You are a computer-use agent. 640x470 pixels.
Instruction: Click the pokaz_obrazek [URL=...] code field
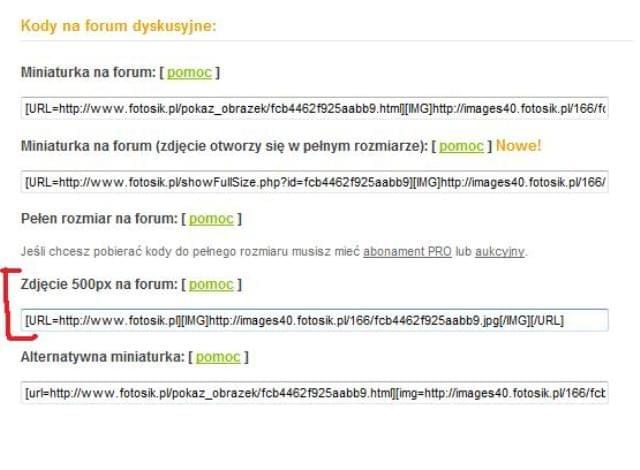pos(315,109)
